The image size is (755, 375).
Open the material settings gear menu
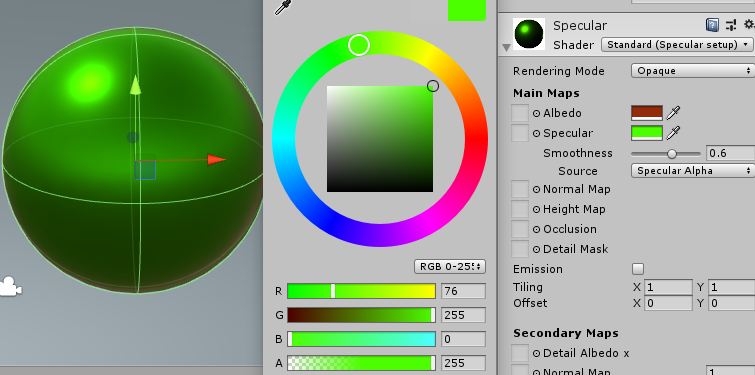pyautogui.click(x=749, y=24)
